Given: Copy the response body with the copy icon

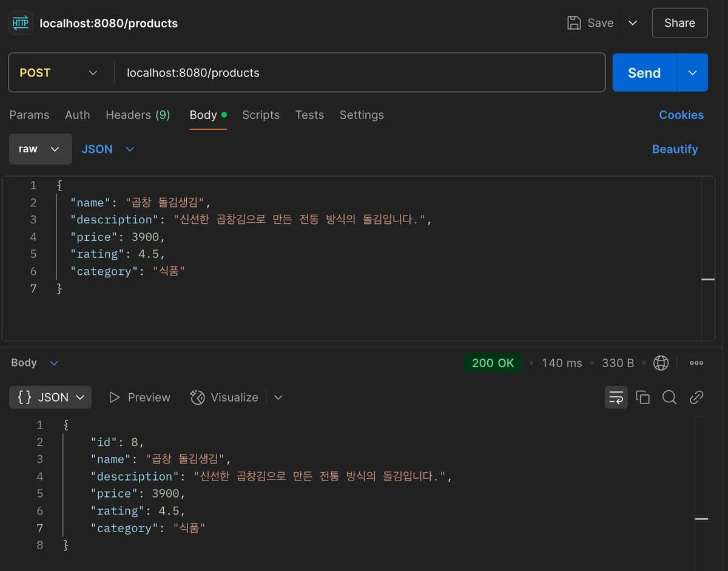Looking at the screenshot, I should [642, 397].
